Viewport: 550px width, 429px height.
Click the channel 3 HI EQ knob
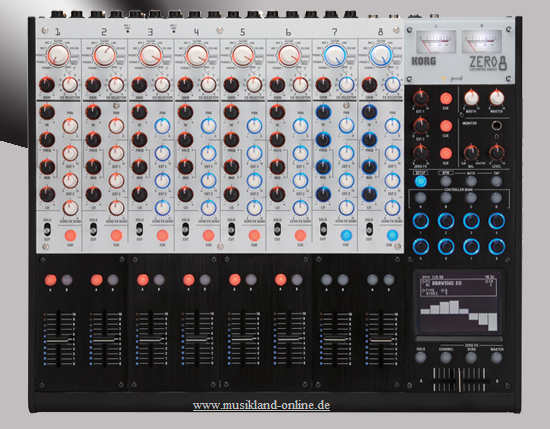click(139, 112)
